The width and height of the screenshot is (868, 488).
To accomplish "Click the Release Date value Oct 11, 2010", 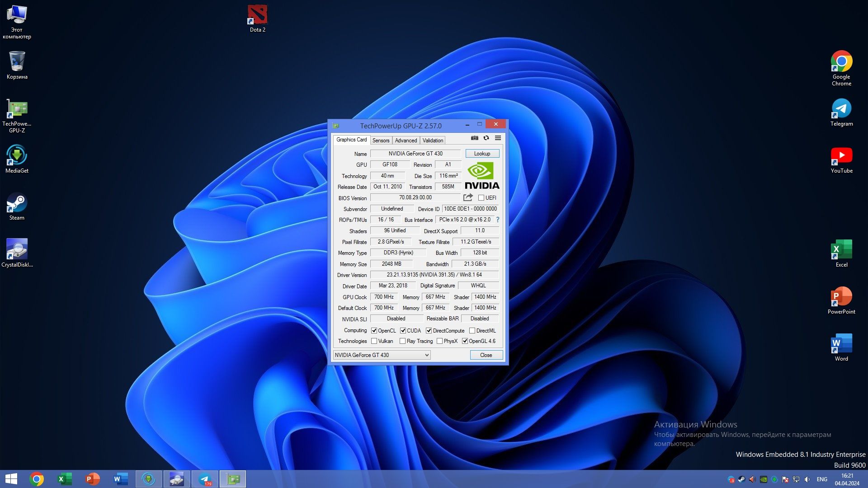I will click(387, 187).
